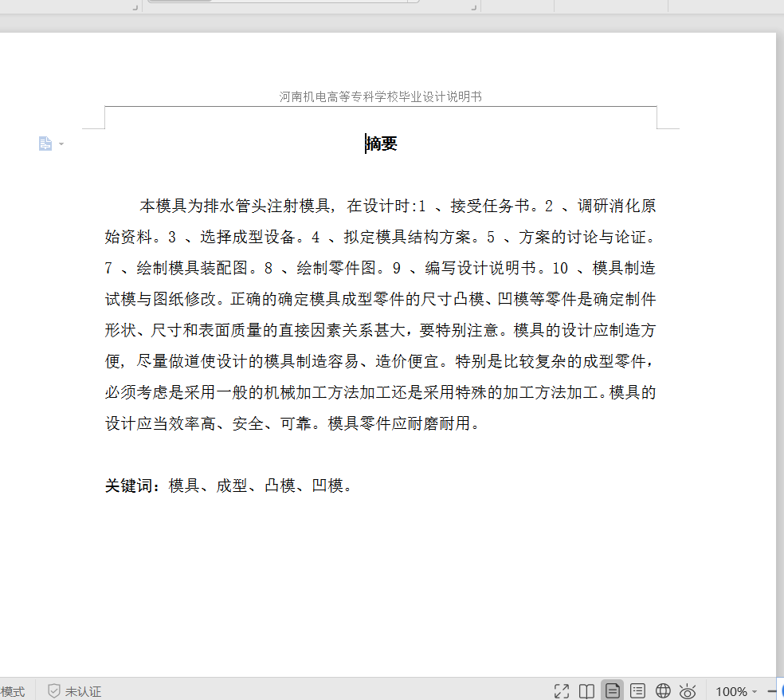Click the line beginning 便,尽量做道使设计
This screenshot has width=784, height=700.
tap(381, 361)
